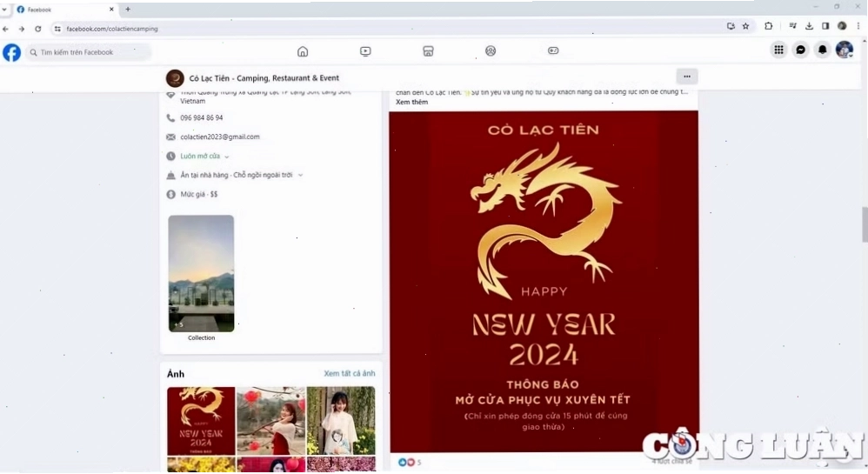
Task: Open the Marketplace storefront icon
Action: (428, 51)
